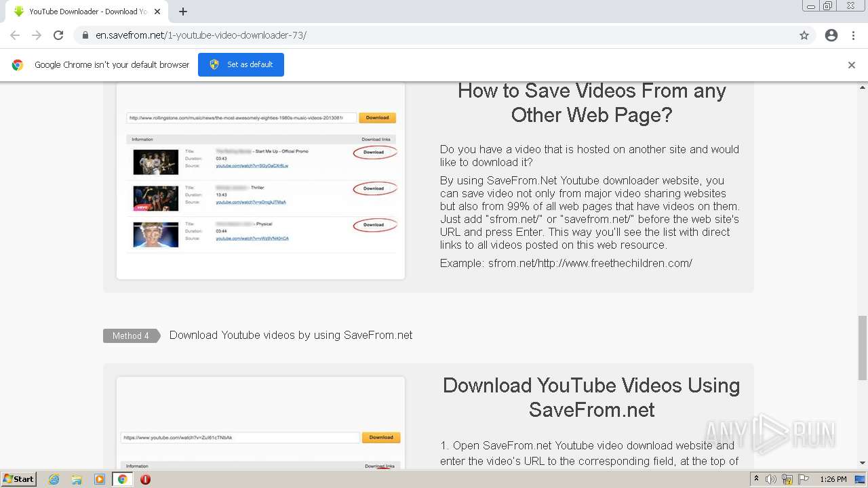
Task: Click the sfrom.net freethechildren example text
Action: (x=566, y=263)
